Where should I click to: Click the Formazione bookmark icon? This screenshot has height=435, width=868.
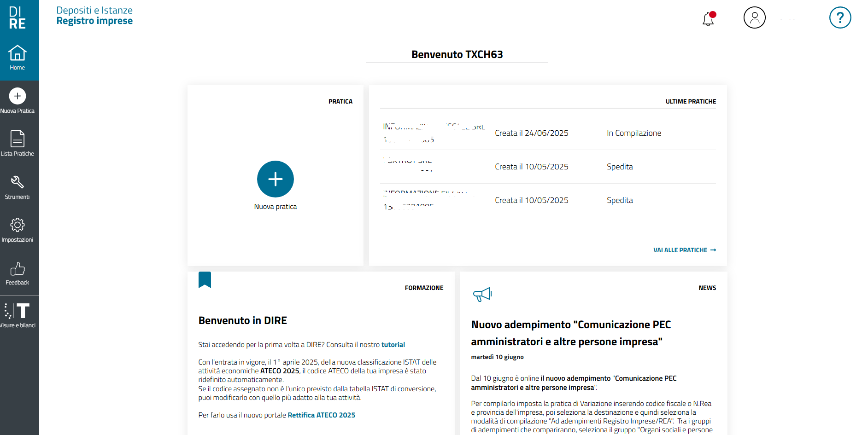tap(205, 280)
